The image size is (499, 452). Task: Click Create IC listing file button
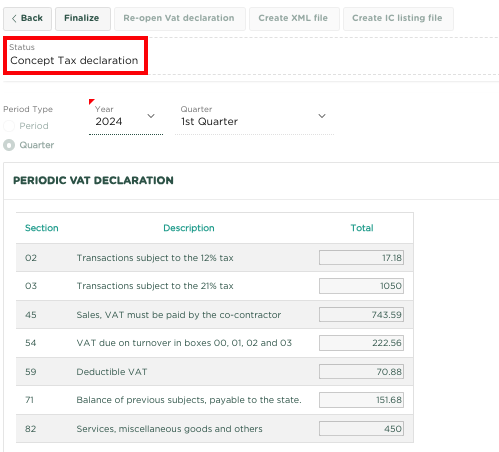pos(398,19)
